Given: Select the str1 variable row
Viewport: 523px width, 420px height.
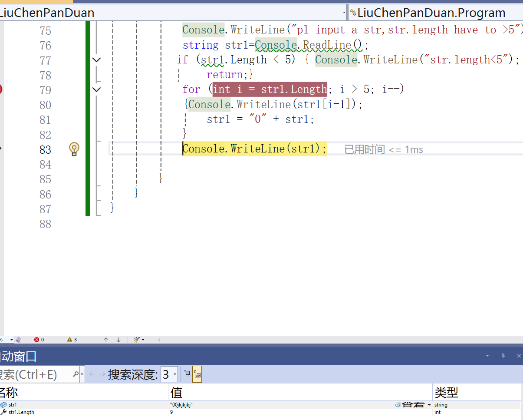Looking at the screenshot, I should point(260,405).
